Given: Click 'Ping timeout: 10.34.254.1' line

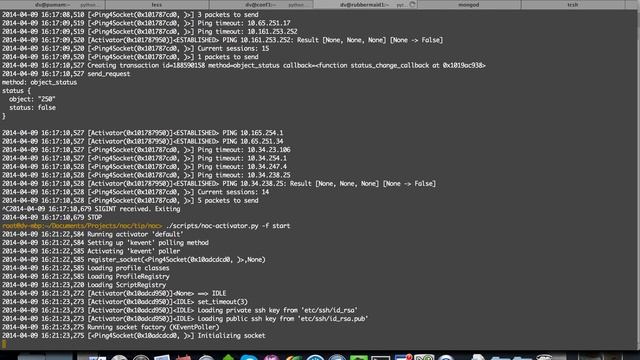Looking at the screenshot, I should click(144, 158).
